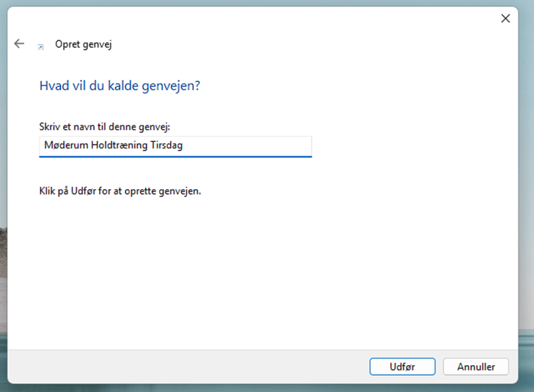This screenshot has width=534, height=392.
Task: Close the Opret genvej dialog window
Action: tap(505, 18)
